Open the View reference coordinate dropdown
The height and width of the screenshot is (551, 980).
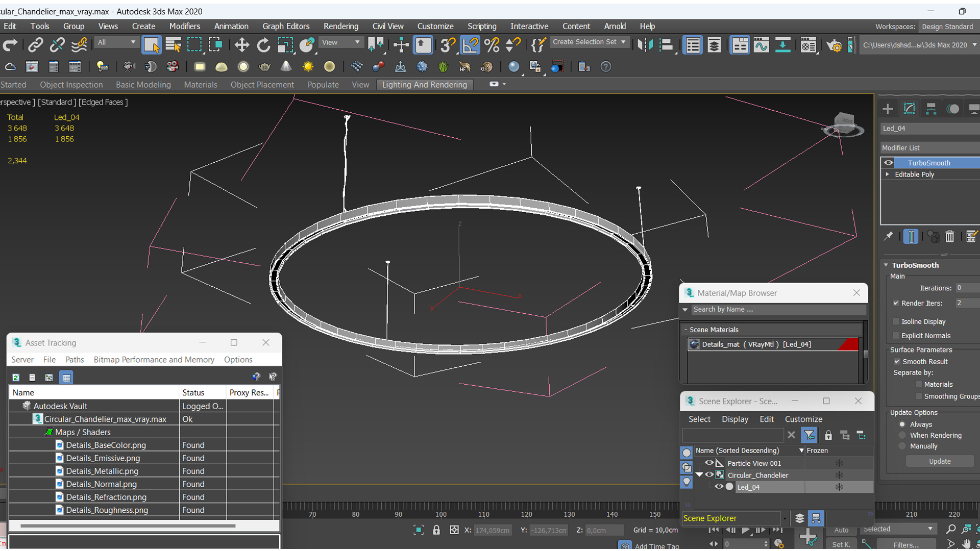(x=340, y=42)
